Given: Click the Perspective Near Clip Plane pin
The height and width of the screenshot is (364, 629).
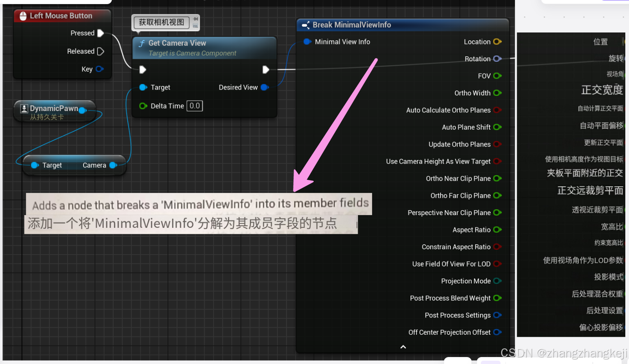Looking at the screenshot, I should coord(497,213).
